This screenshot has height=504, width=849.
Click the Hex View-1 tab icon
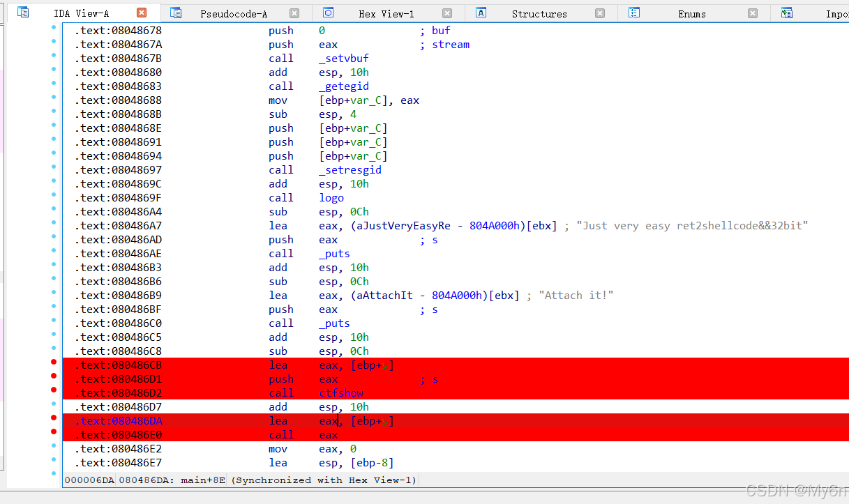(x=329, y=13)
